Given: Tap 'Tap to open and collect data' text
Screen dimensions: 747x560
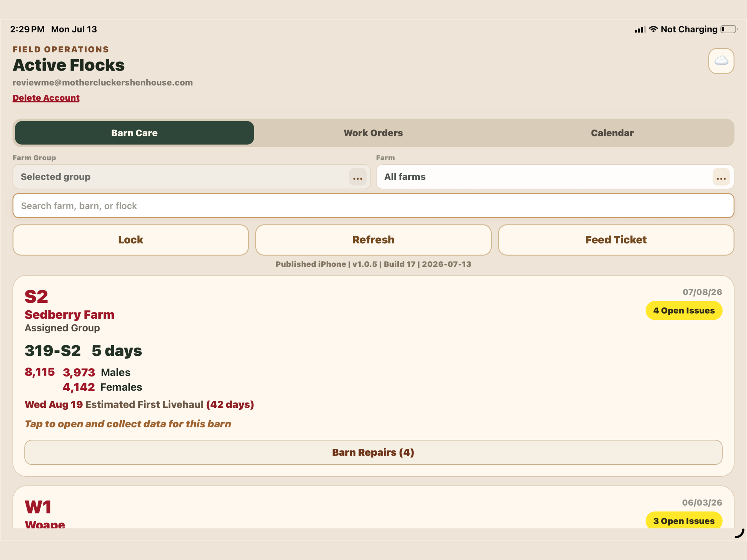Looking at the screenshot, I should tap(128, 424).
